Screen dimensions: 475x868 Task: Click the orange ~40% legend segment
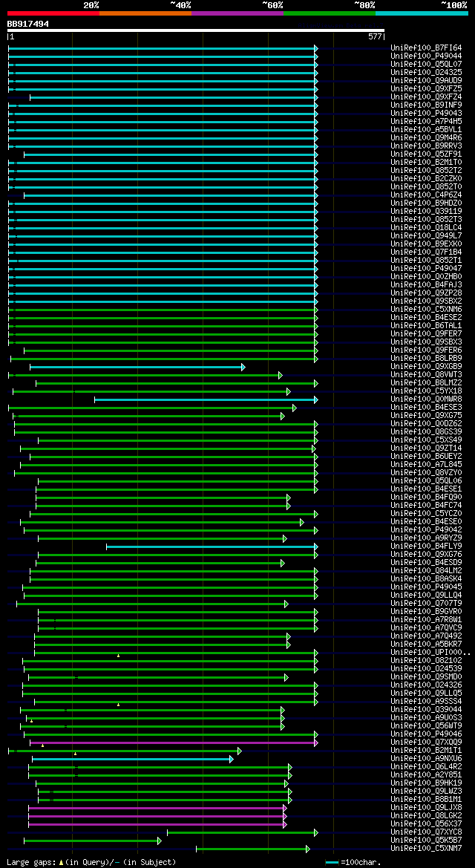click(x=145, y=13)
